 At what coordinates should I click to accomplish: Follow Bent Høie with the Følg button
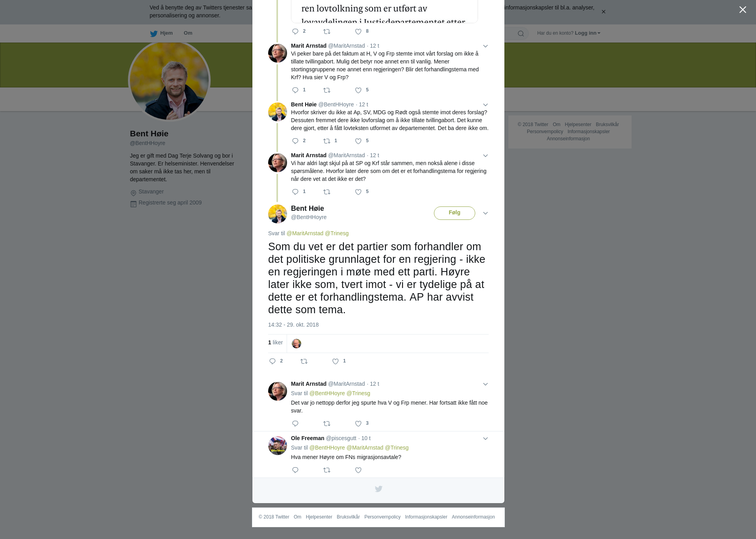click(x=454, y=213)
